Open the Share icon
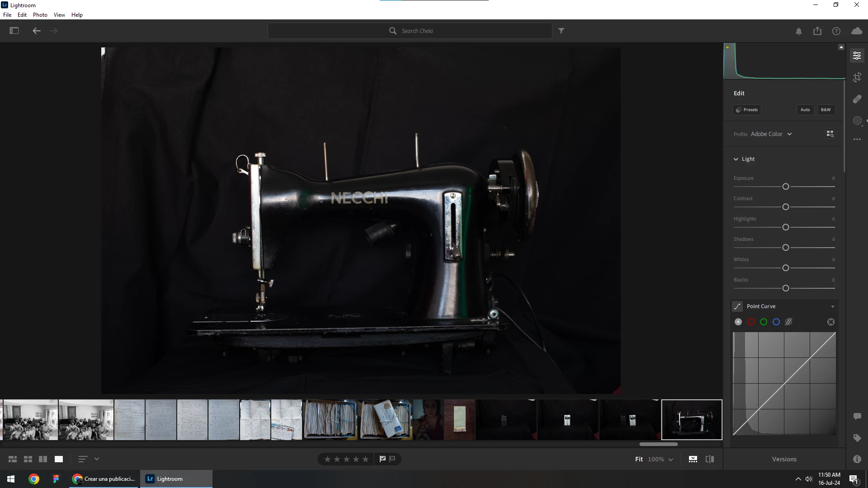The width and height of the screenshot is (868, 488). 817,31
